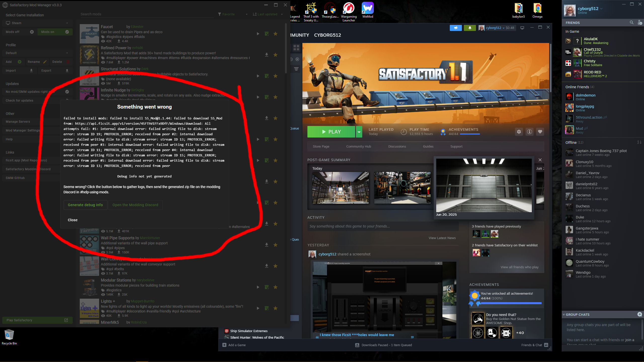Search friends with the magnifier icon
The image size is (644, 362).
[x=631, y=23]
